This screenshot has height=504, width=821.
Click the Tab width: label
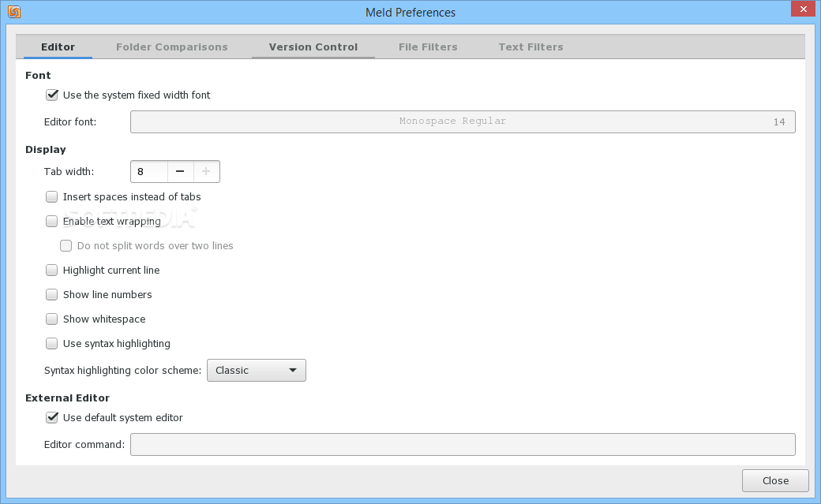pos(69,172)
